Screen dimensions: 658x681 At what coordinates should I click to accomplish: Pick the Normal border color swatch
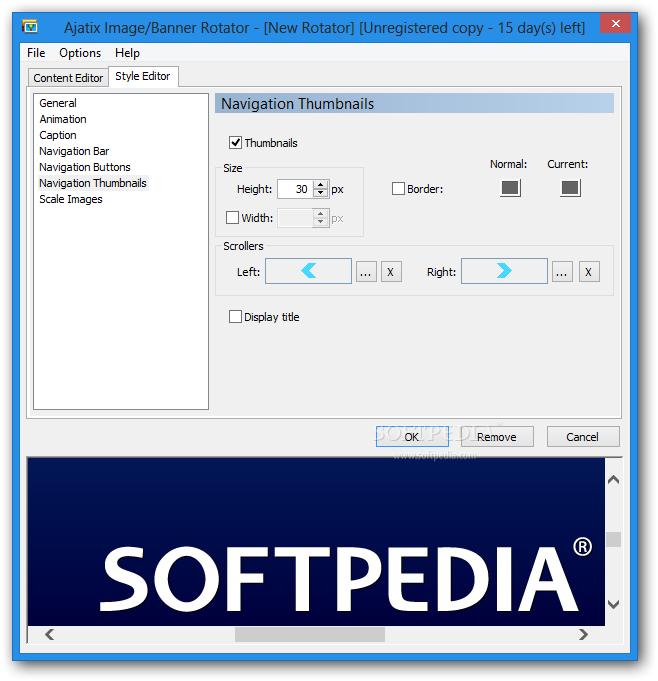(x=510, y=188)
